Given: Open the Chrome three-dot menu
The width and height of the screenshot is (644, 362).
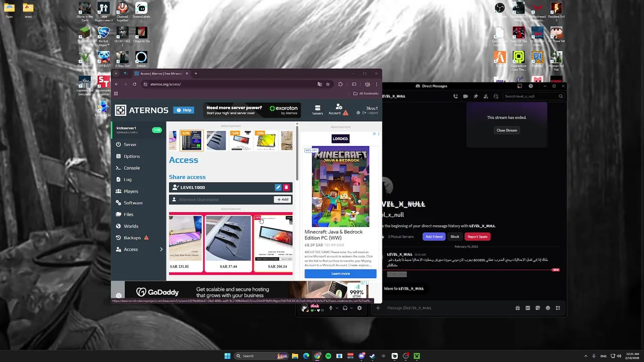Looking at the screenshot, I should [x=376, y=84].
